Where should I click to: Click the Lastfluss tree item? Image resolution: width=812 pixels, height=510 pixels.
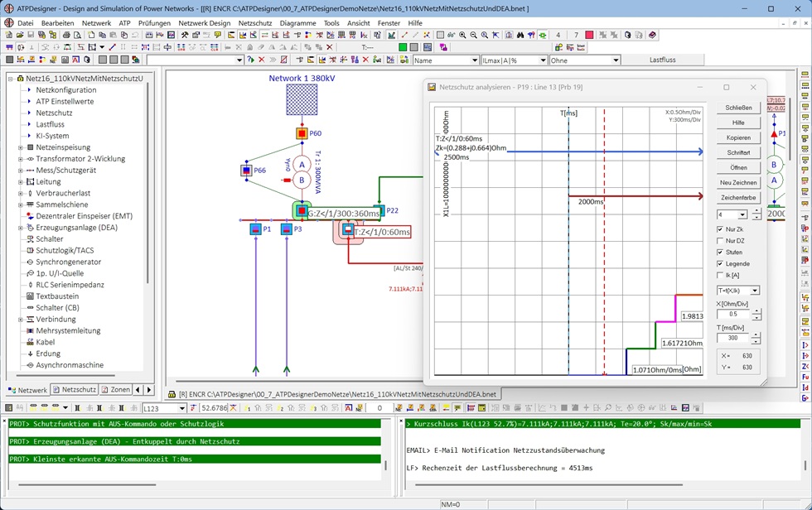point(50,124)
